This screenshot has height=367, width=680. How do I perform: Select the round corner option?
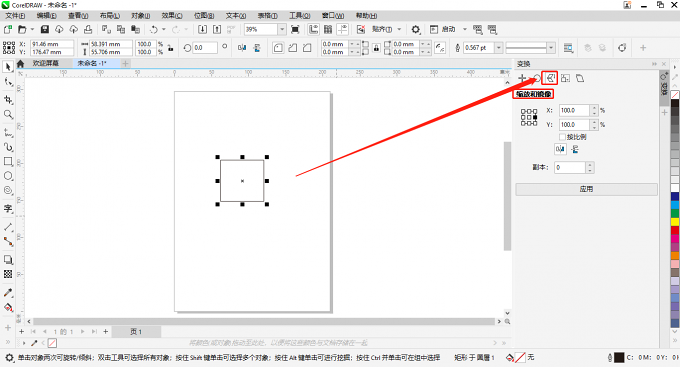click(x=278, y=48)
